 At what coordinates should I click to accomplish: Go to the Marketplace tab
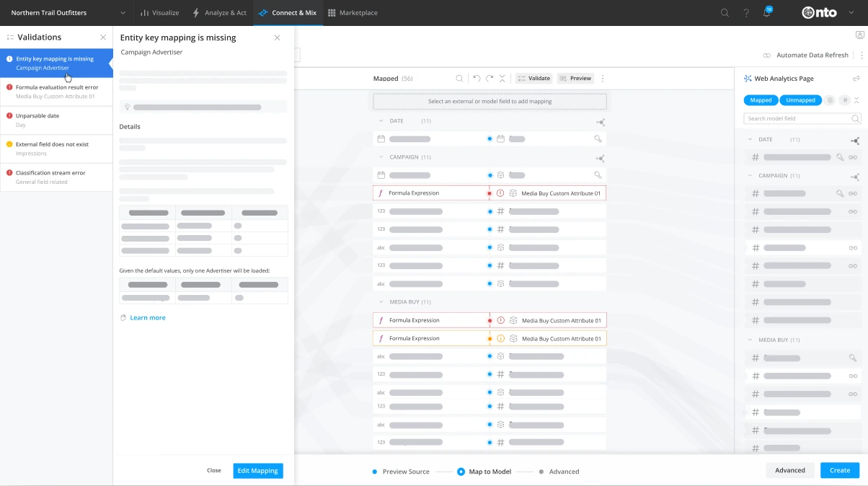pos(353,13)
